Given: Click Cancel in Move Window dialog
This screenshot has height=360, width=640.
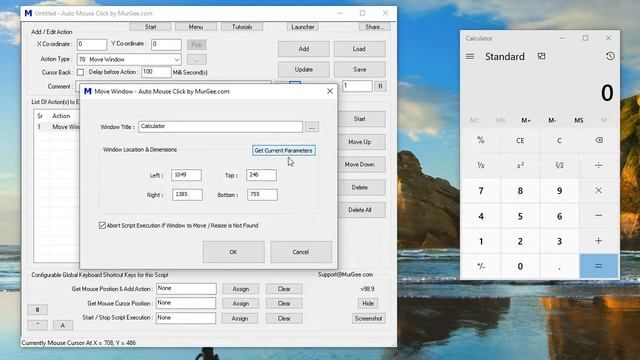Looking at the screenshot, I should click(301, 252).
